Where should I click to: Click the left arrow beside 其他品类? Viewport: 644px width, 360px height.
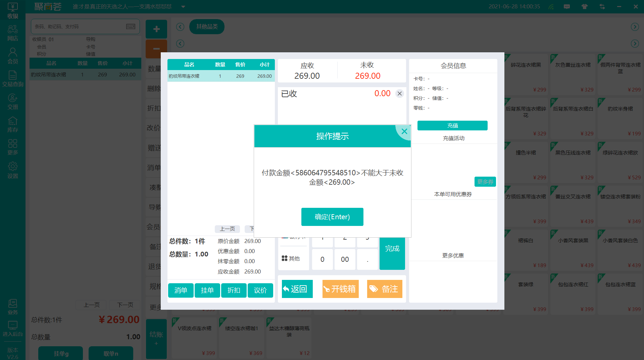pos(180,27)
